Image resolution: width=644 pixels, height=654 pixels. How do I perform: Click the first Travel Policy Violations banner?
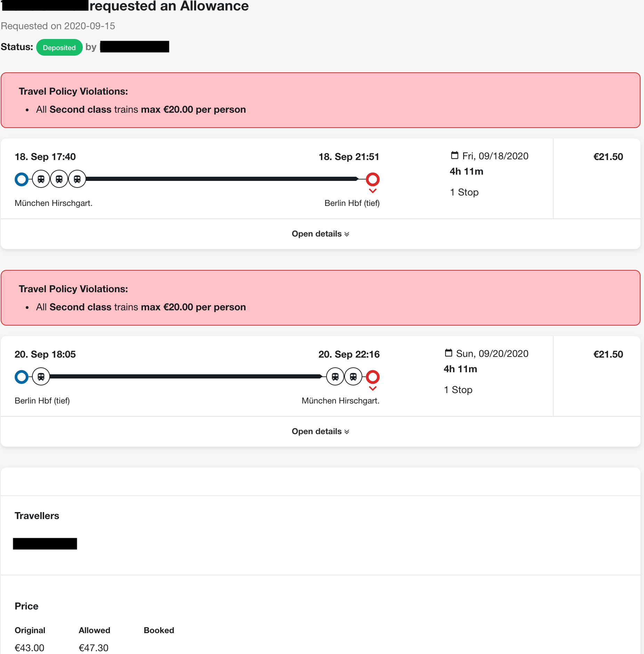[321, 100]
